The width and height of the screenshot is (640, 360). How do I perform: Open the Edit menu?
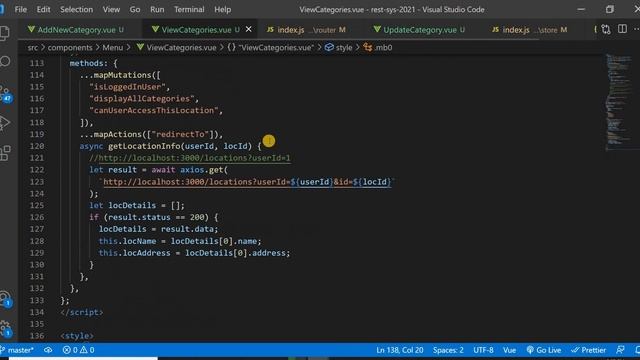[x=43, y=9]
